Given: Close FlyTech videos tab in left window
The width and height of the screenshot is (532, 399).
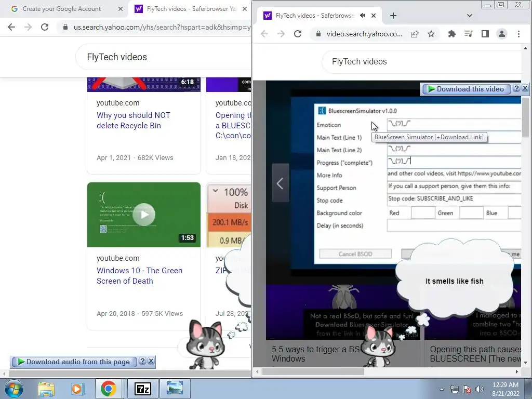Looking at the screenshot, I should [245, 9].
